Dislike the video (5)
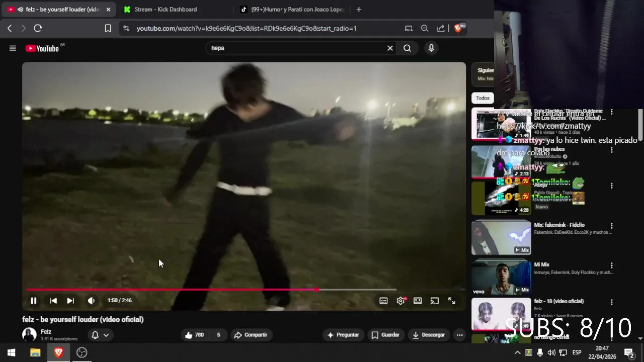Image resolution: width=644 pixels, height=362 pixels. click(218, 335)
